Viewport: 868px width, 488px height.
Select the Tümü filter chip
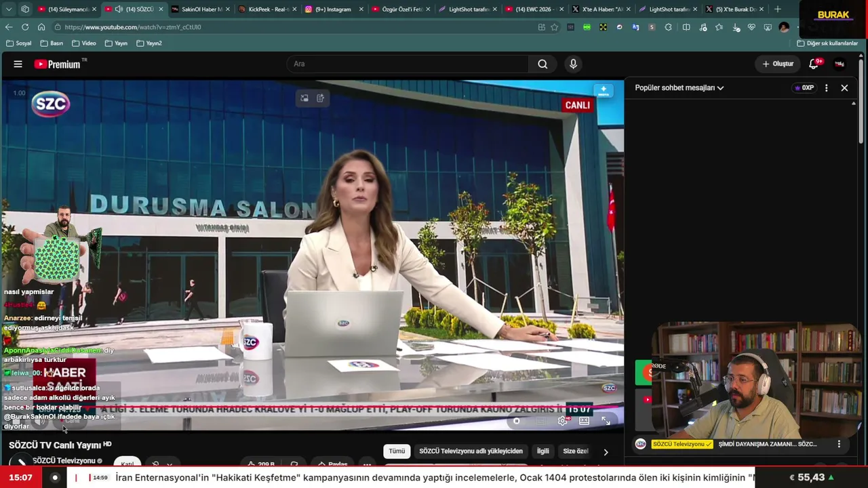[x=397, y=451]
